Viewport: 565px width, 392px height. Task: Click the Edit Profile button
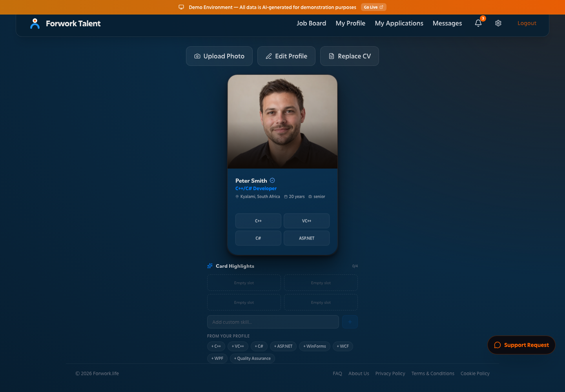point(286,56)
